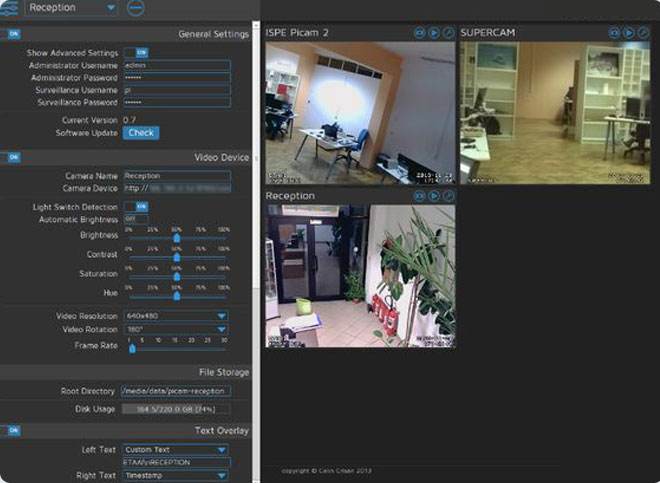The width and height of the screenshot is (660, 483).
Task: Click the settings sliders icon at top left
Action: click(x=10, y=8)
